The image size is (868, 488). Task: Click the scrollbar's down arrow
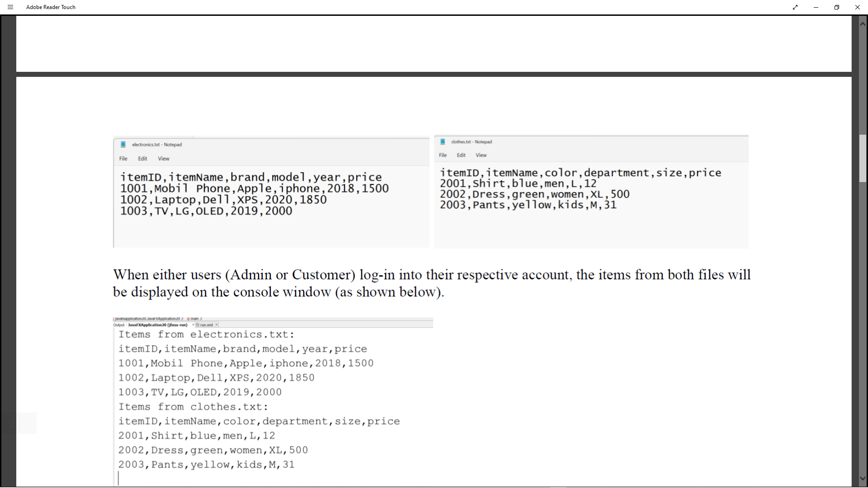863,479
